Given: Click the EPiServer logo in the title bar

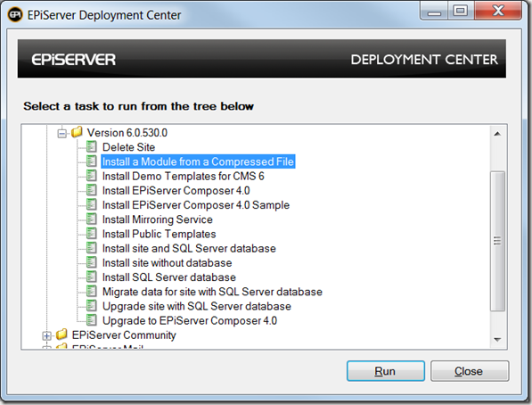Looking at the screenshot, I should click(15, 14).
